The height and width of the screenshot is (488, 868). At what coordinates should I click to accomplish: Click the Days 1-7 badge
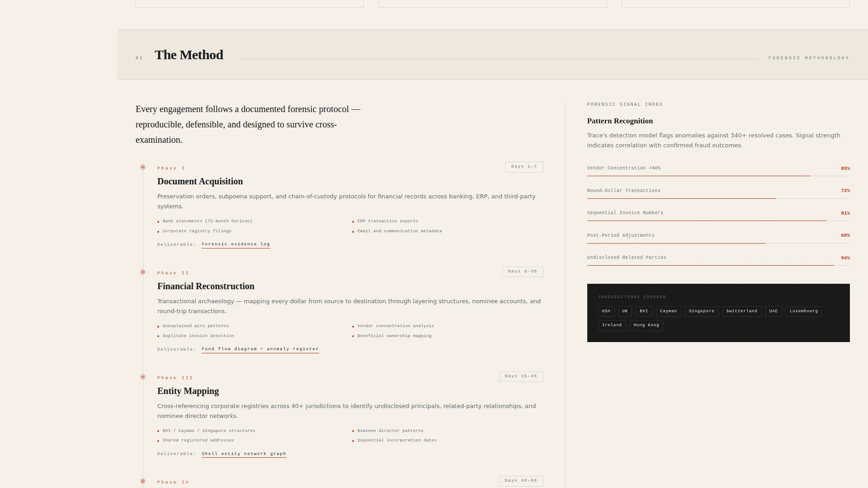tap(524, 167)
